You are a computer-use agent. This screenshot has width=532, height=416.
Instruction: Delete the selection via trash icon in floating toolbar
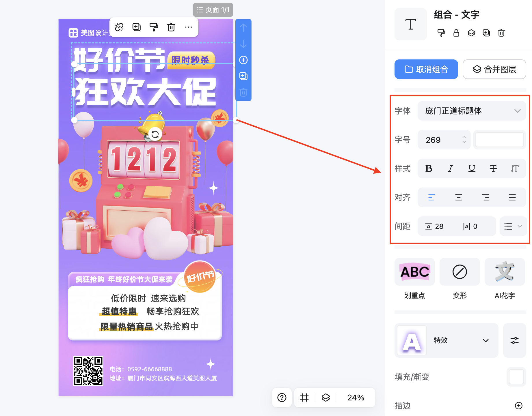(171, 27)
